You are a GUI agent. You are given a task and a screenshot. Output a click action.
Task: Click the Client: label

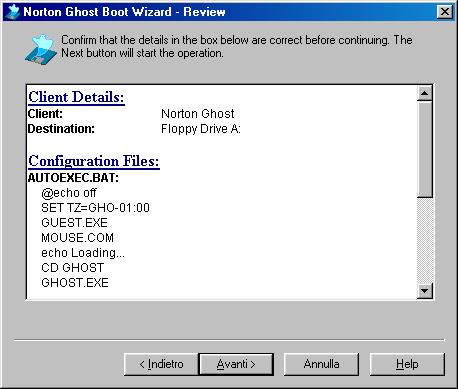(x=45, y=114)
